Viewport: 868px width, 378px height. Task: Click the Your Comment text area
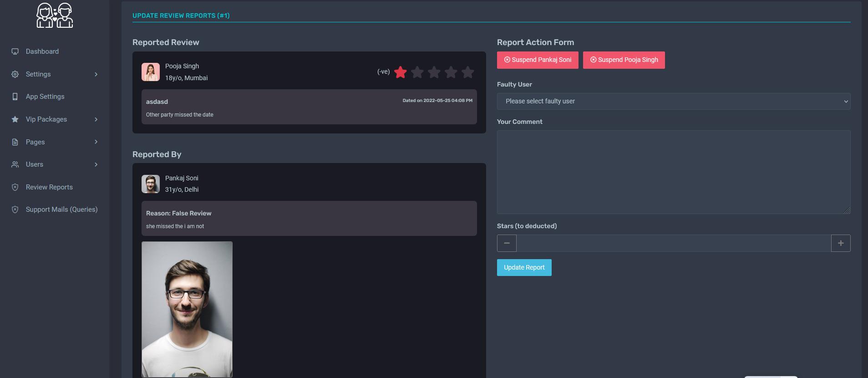674,172
